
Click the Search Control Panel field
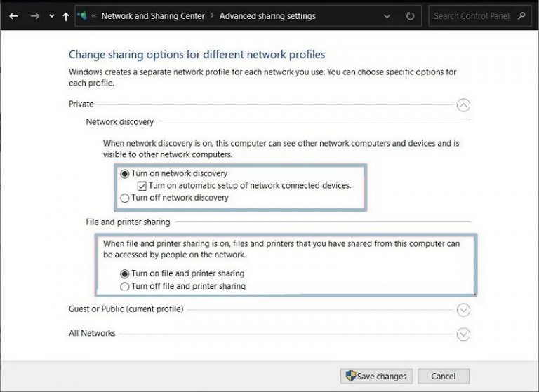pyautogui.click(x=472, y=15)
